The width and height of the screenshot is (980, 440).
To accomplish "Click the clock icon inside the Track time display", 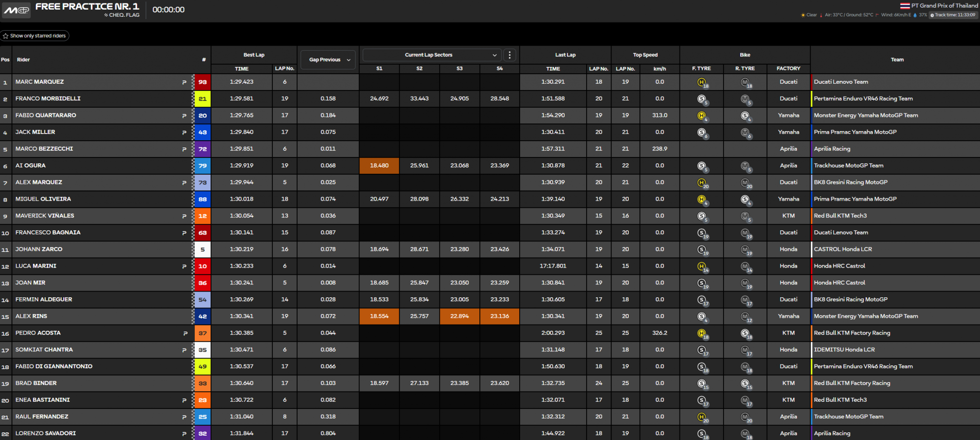I will [x=932, y=15].
